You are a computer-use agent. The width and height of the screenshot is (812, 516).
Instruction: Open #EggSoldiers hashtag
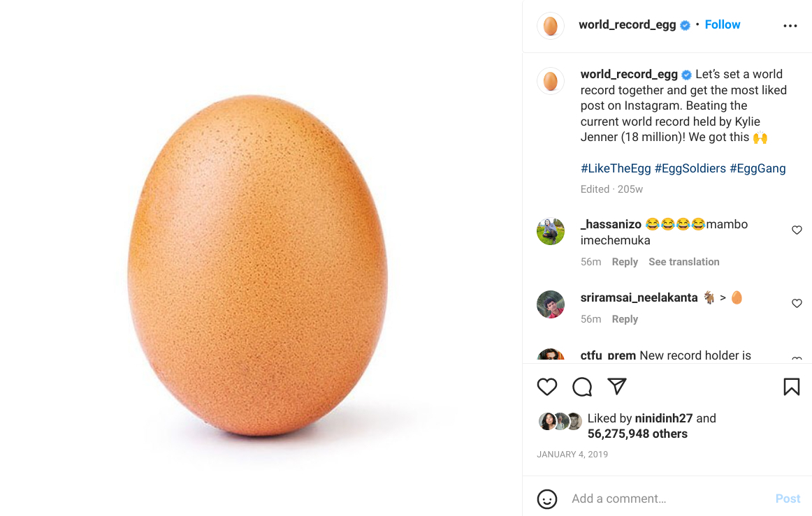click(x=690, y=169)
